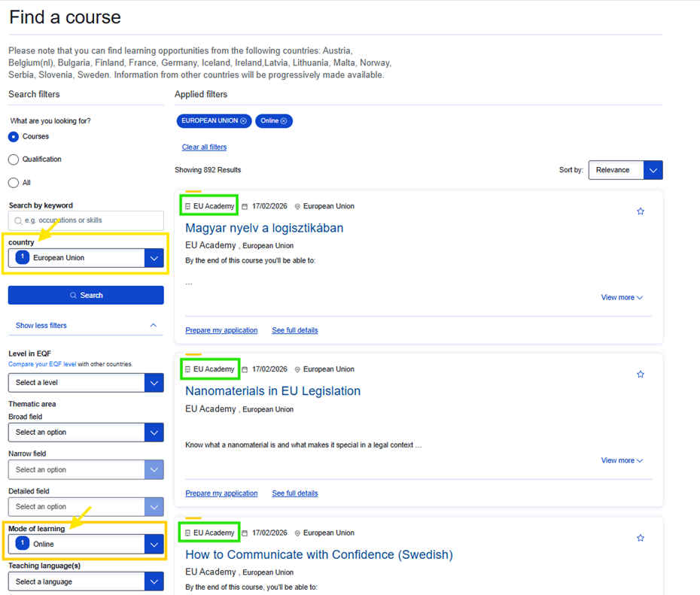Click the Search filters heading
Viewport: 700px width, 595px height.
[34, 95]
